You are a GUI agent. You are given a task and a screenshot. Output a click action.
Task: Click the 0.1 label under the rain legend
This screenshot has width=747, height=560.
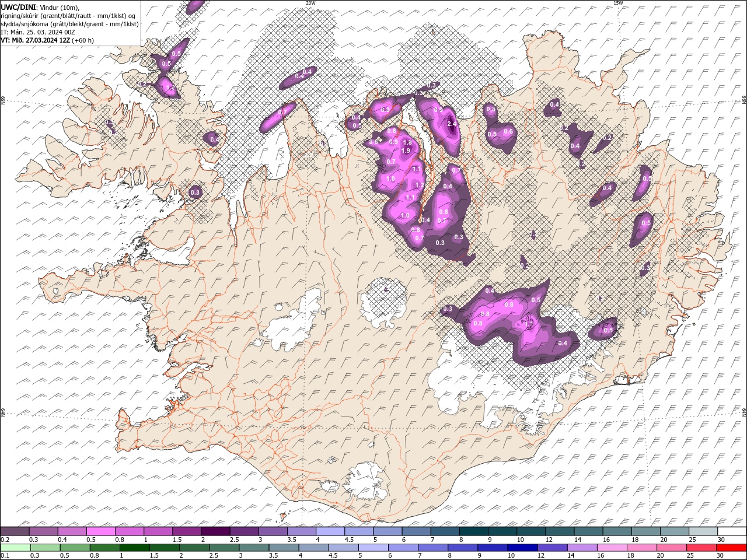(5, 556)
